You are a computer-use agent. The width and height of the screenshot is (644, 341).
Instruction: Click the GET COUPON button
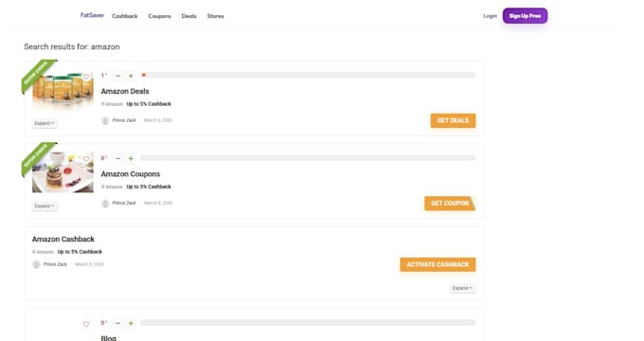click(450, 203)
